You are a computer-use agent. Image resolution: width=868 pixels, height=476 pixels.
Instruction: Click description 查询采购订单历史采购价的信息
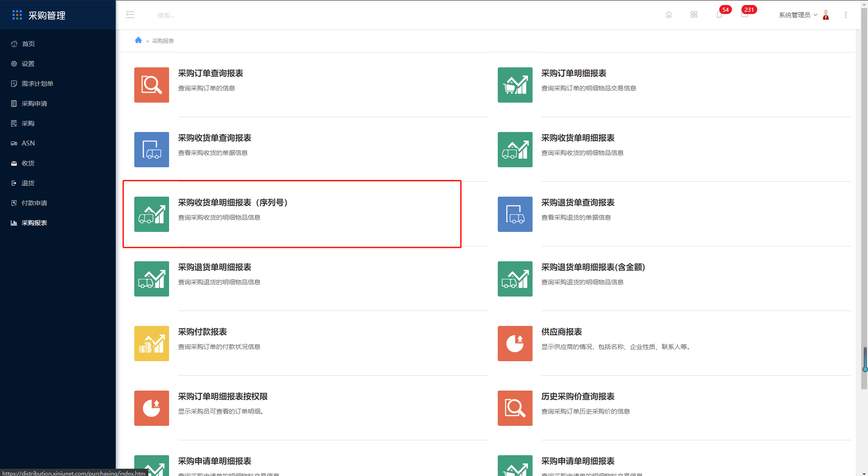[x=585, y=411]
